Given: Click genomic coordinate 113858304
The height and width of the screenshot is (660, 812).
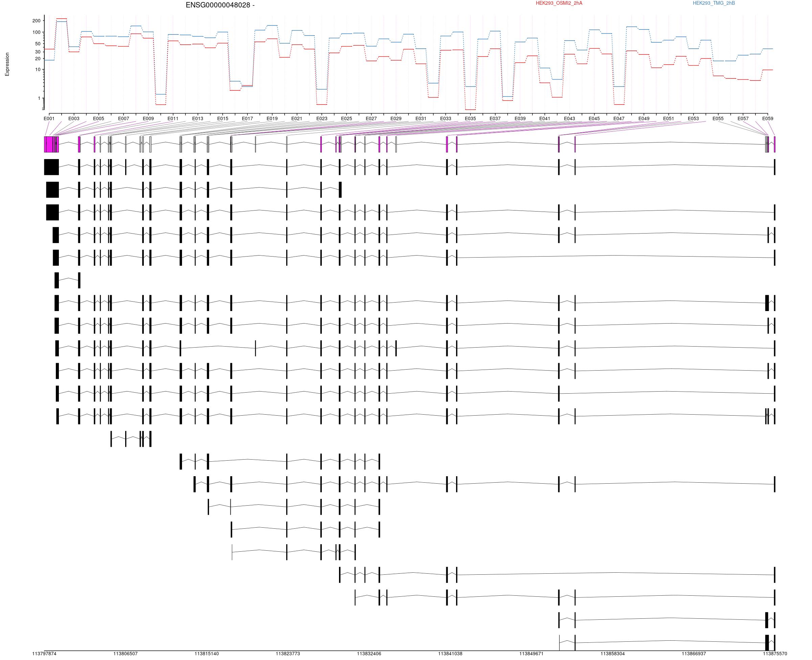Looking at the screenshot, I should click(612, 654).
